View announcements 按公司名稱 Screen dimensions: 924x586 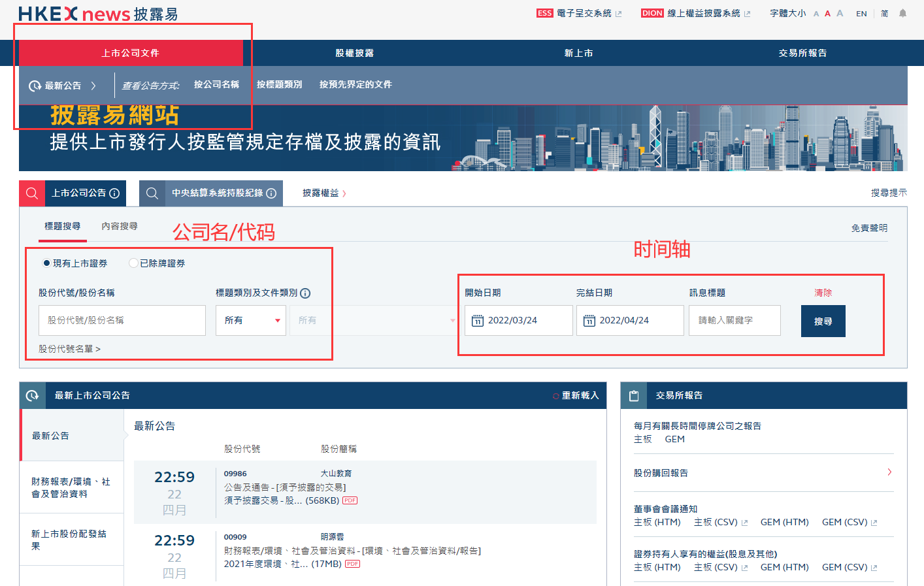216,85
